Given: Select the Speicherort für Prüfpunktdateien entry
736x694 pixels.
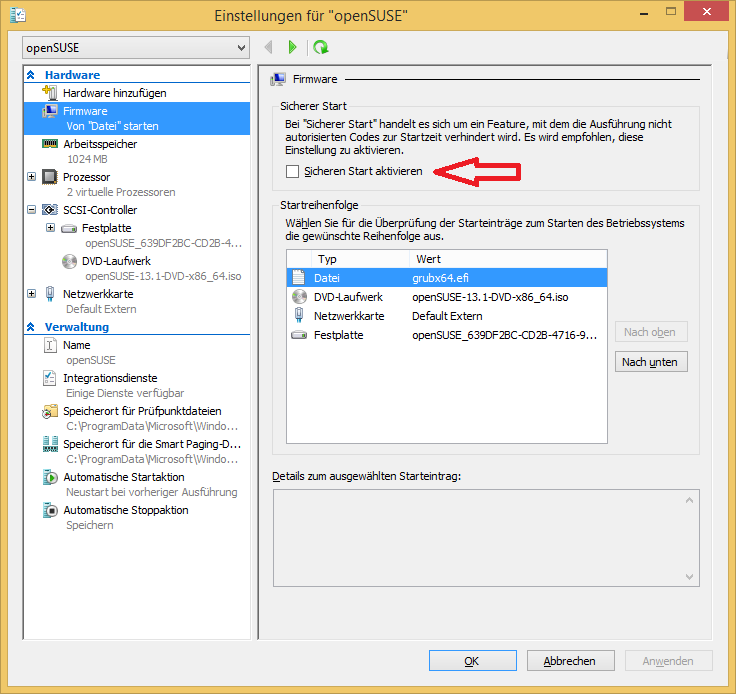Looking at the screenshot, I should click(142, 411).
